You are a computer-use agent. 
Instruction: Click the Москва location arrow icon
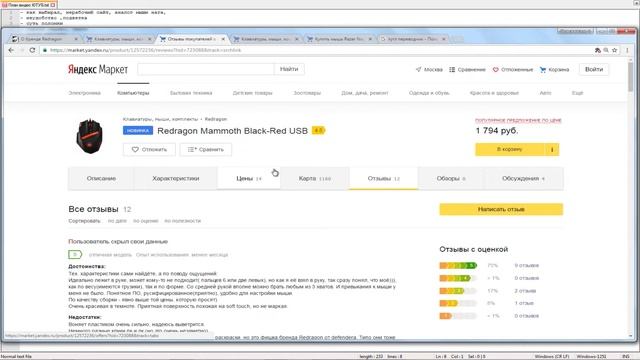click(x=418, y=69)
